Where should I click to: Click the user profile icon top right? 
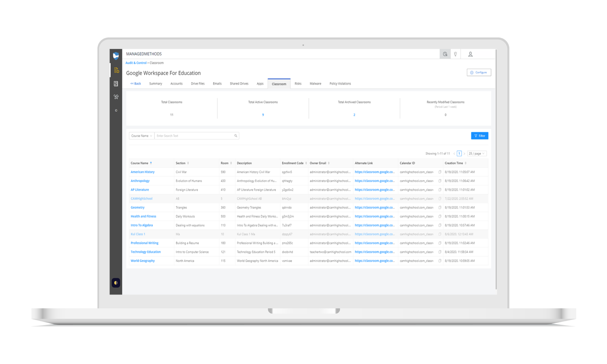(x=470, y=54)
